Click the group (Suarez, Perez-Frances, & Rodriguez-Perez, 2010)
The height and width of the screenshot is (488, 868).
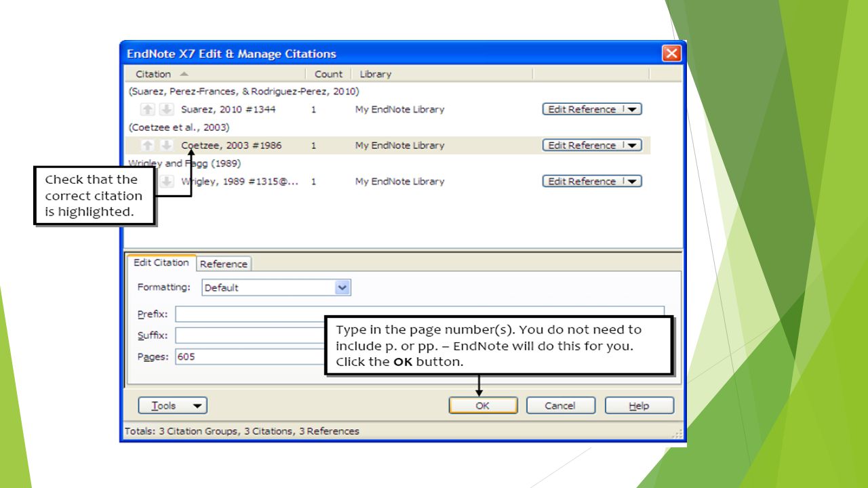point(243,91)
